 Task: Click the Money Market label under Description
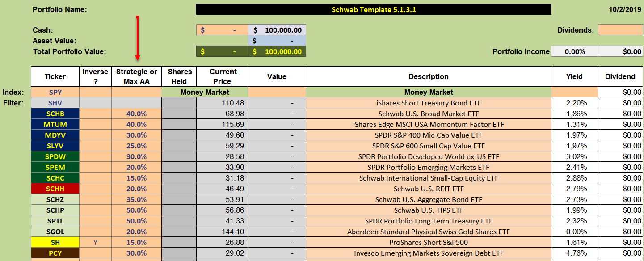pyautogui.click(x=428, y=92)
